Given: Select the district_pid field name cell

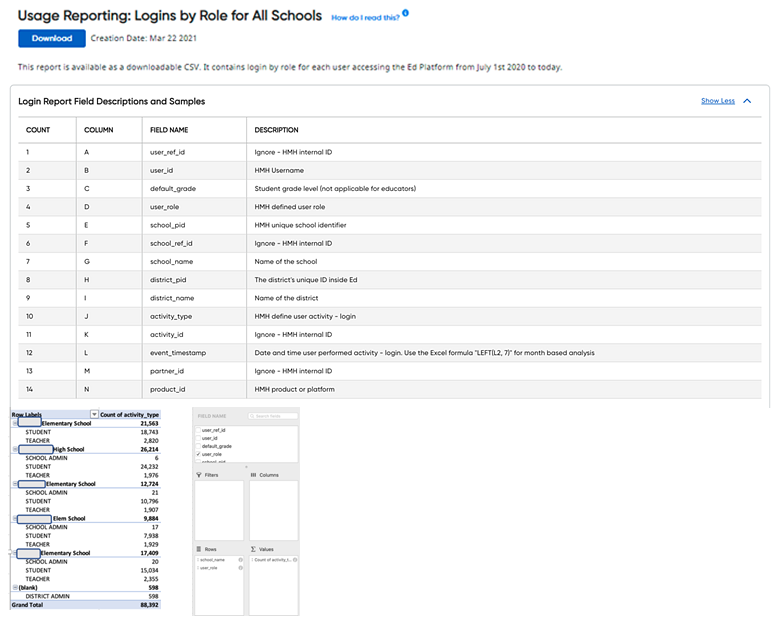Looking at the screenshot, I should [168, 280].
